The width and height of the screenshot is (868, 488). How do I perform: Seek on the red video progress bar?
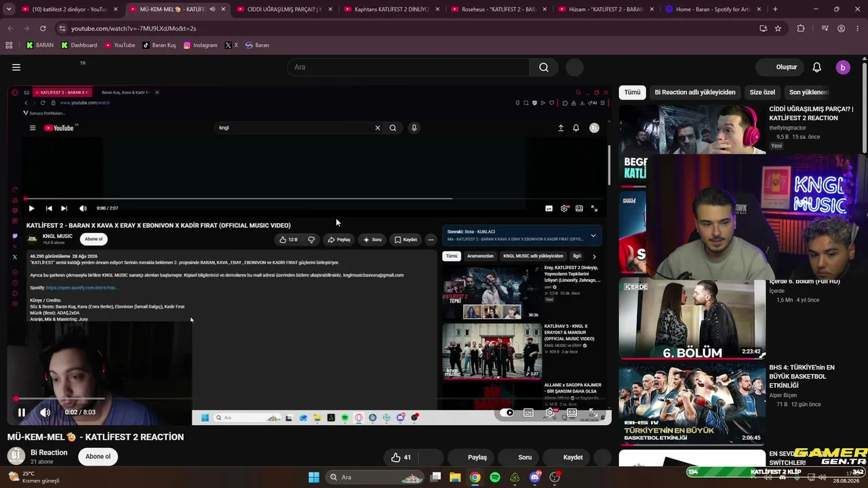tap(309, 399)
